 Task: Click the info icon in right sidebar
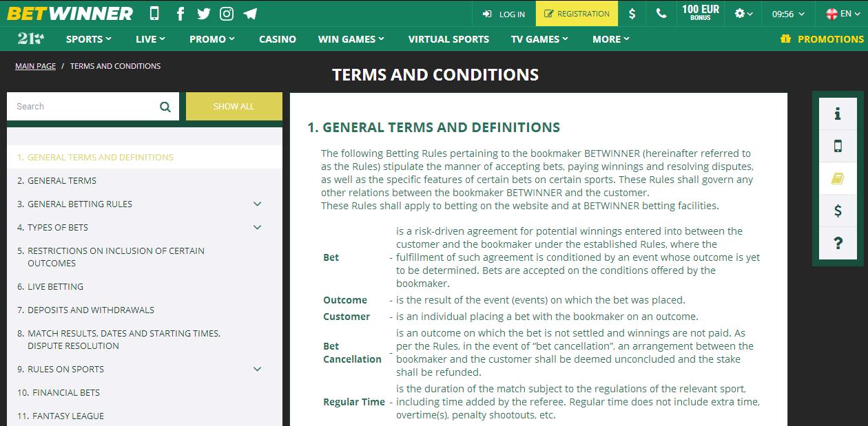click(x=838, y=114)
